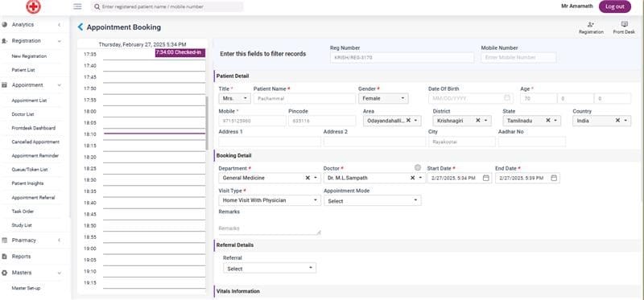Open Registration shortcut icon at top right
Image resolution: width=644 pixels, height=300 pixels.
coord(591,25)
